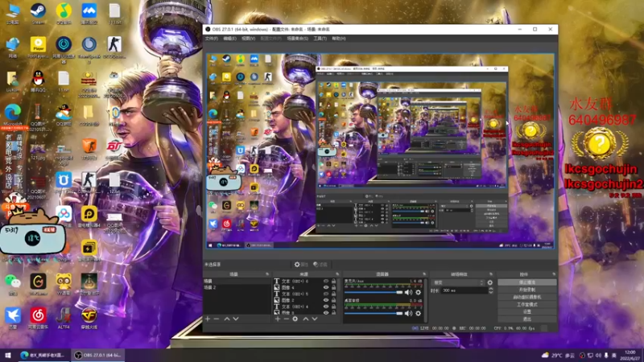Image resolution: width=644 pixels, height=362 pixels.
Task: Toggle lock on 图像 2 source
Action: 333,300
